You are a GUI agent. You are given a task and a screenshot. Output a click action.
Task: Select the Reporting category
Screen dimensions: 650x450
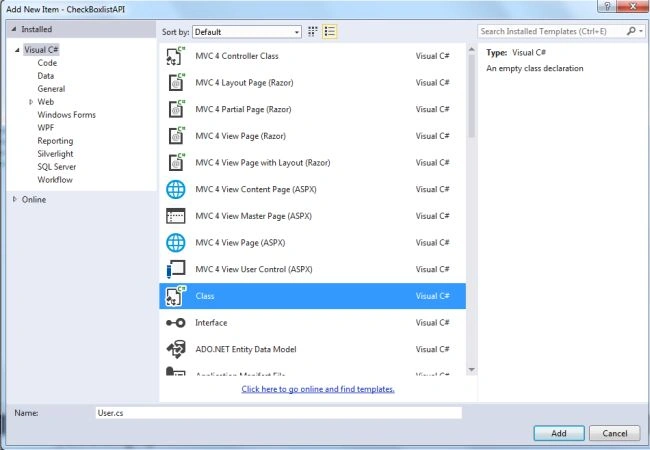pos(55,141)
